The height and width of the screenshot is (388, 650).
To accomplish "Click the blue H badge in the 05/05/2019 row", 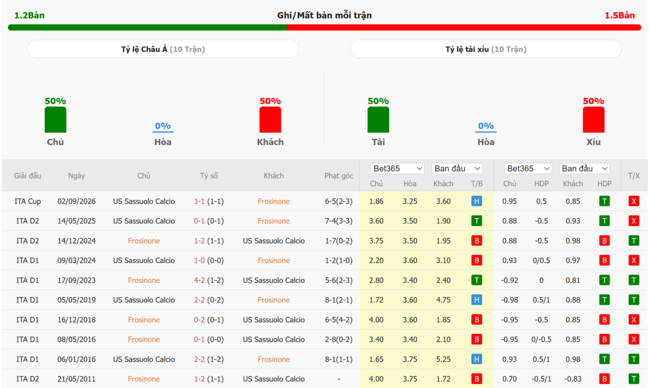I will click(x=476, y=300).
